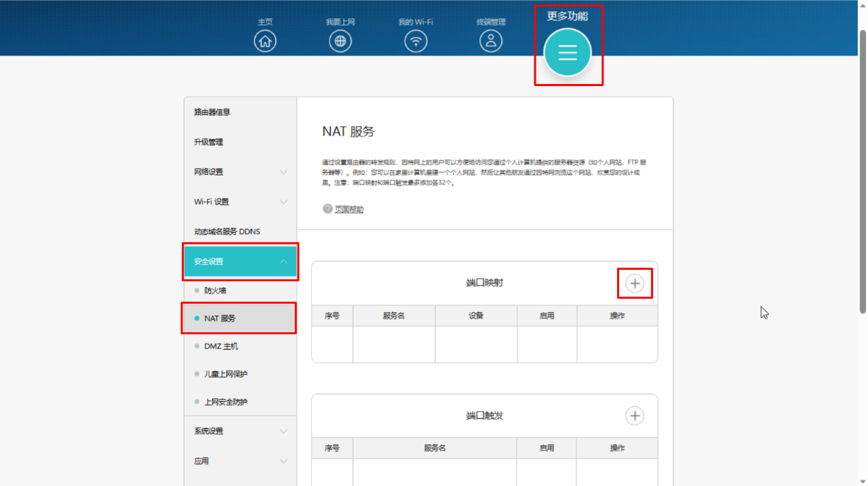Click 启用 header in 端口映射 table

pos(547,316)
